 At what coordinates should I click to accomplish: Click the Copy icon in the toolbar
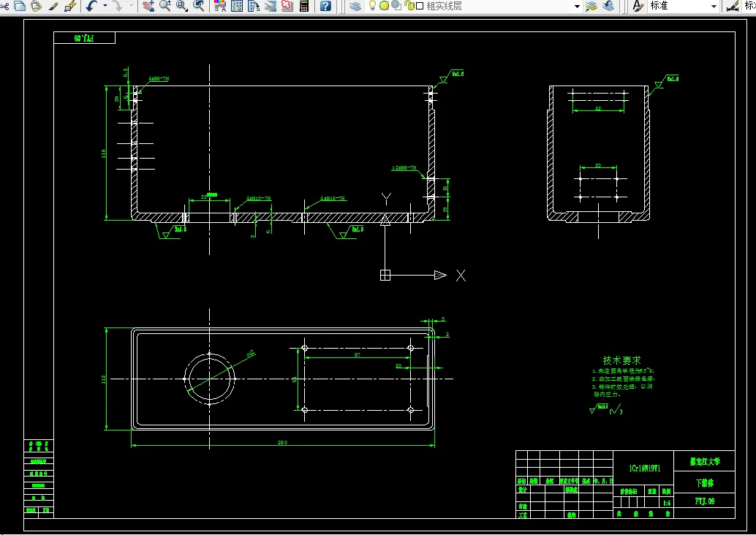[x=20, y=6]
